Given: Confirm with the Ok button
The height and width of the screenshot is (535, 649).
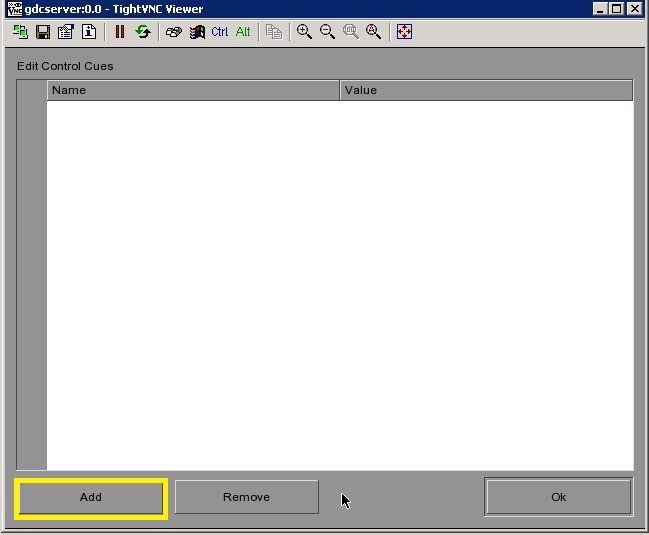Looking at the screenshot, I should click(x=558, y=497).
